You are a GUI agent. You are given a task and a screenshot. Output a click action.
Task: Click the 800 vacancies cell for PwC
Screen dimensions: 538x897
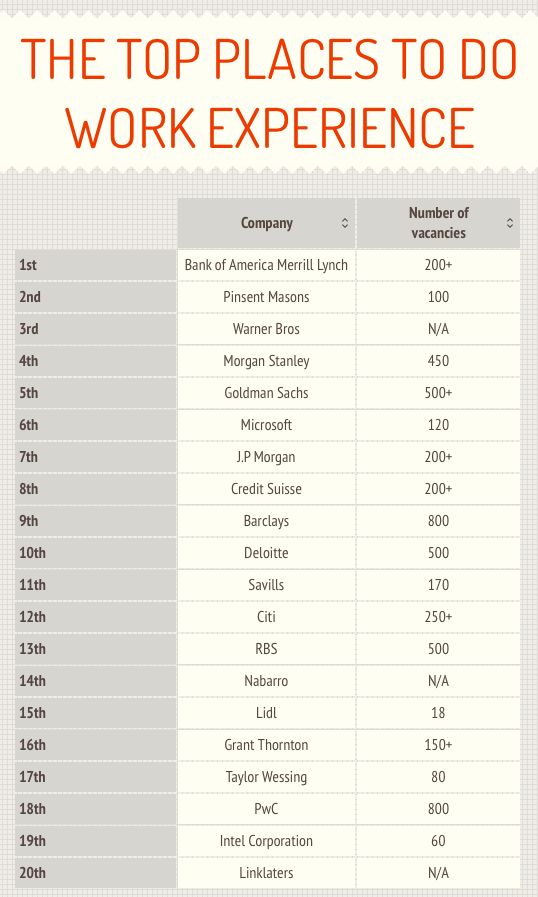438,809
